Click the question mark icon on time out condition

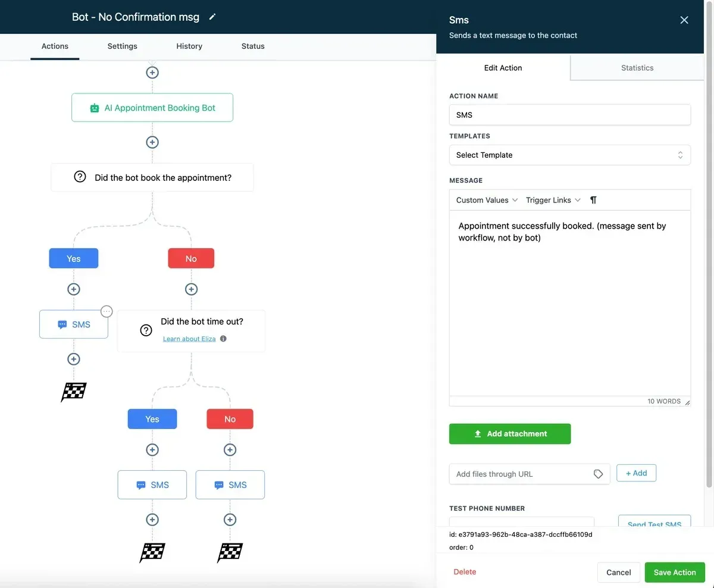[x=146, y=330]
